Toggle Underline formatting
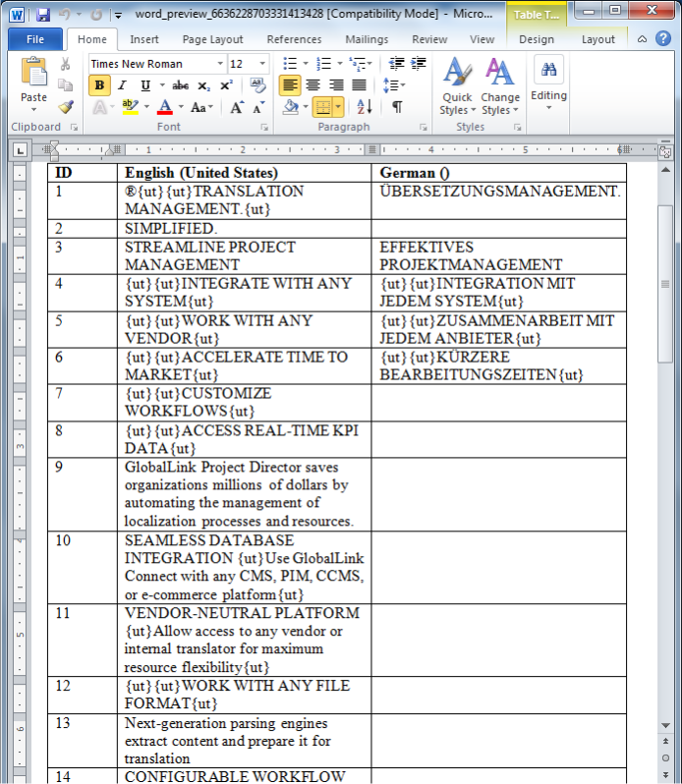Image resolution: width=682 pixels, height=784 pixels. click(x=145, y=85)
